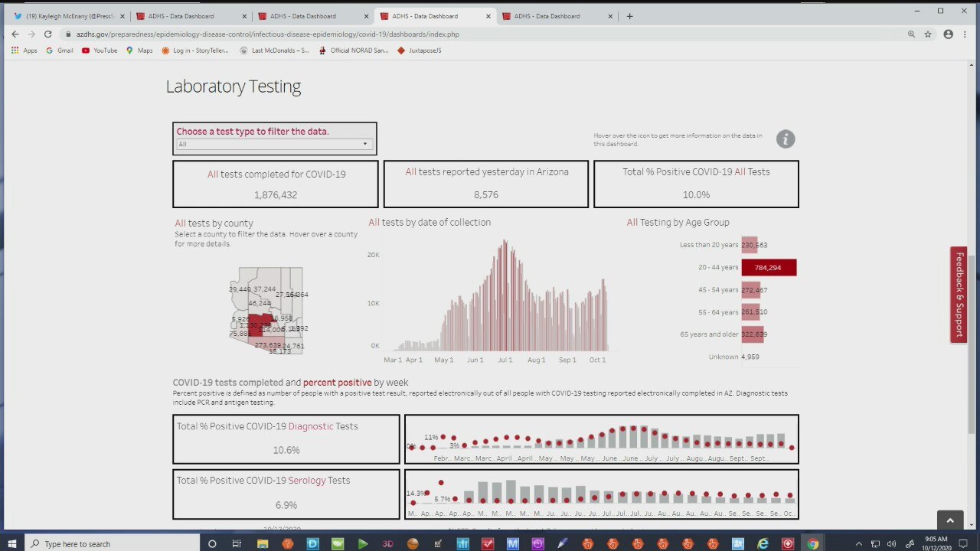Open the Chrome profile avatar icon
The width and height of the screenshot is (980, 551).
coord(949,34)
